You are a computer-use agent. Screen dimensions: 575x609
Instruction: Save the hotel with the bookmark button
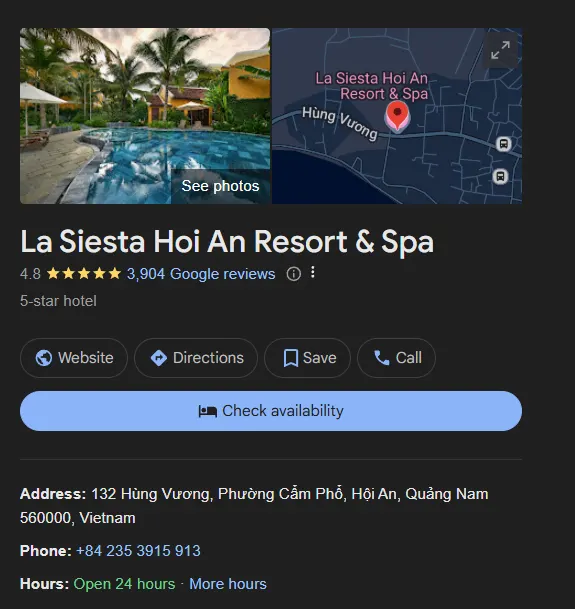coord(307,358)
